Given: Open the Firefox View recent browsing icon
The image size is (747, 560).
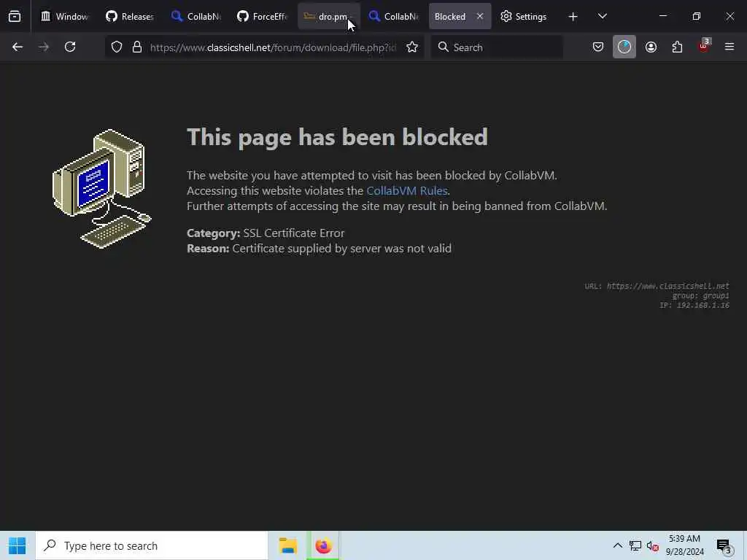Looking at the screenshot, I should 15,16.
